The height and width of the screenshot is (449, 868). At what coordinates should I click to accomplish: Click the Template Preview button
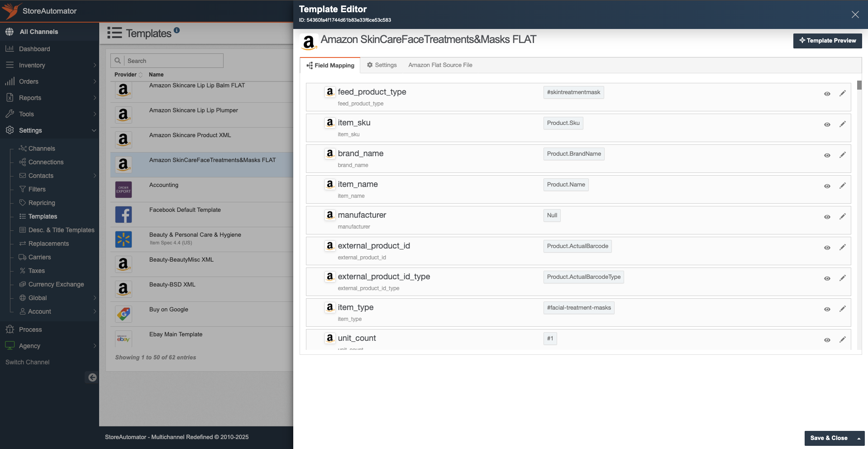click(827, 41)
